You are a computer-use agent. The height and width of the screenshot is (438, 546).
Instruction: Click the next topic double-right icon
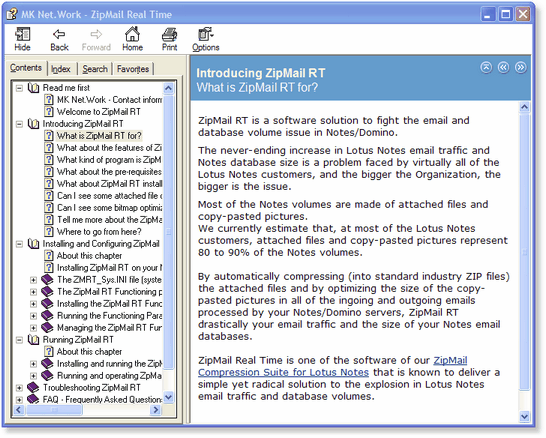point(521,67)
